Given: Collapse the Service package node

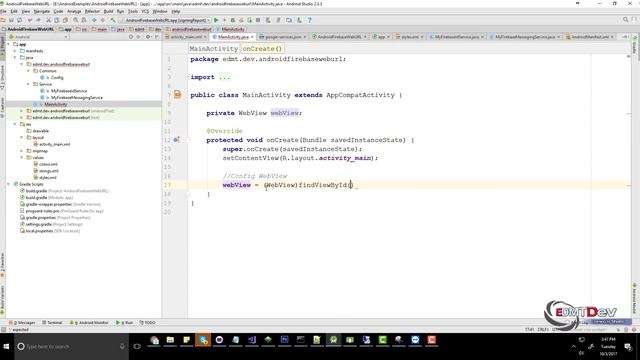Looking at the screenshot, I should [28, 84].
